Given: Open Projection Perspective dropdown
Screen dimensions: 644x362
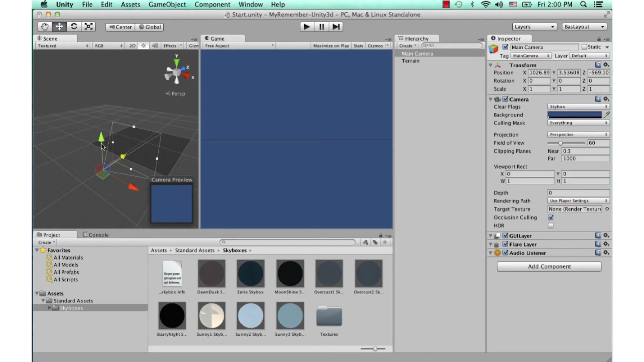Looking at the screenshot, I should (x=579, y=134).
